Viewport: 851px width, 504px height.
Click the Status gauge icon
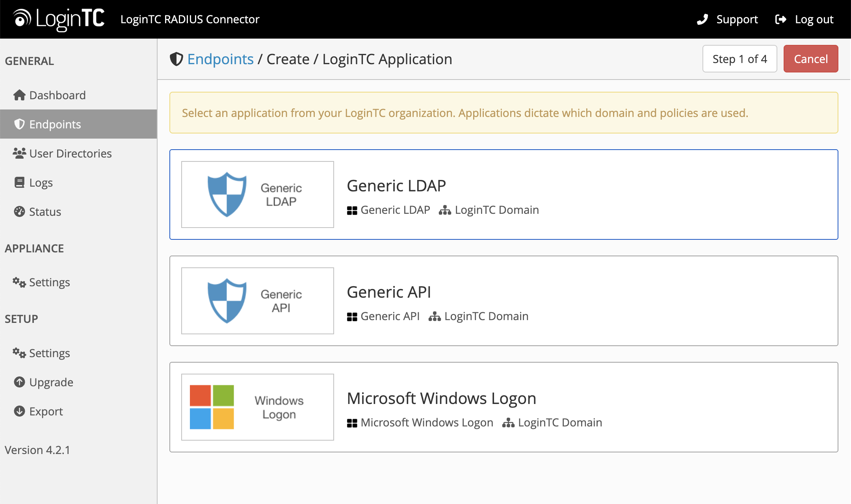pos(19,211)
